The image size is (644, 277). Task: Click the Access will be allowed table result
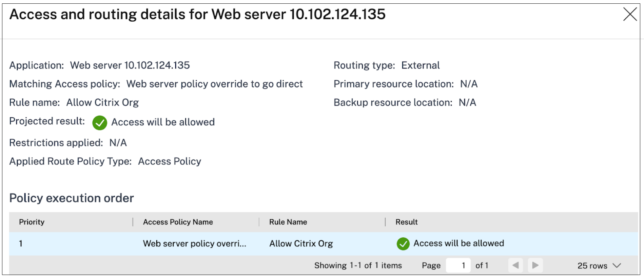458,243
